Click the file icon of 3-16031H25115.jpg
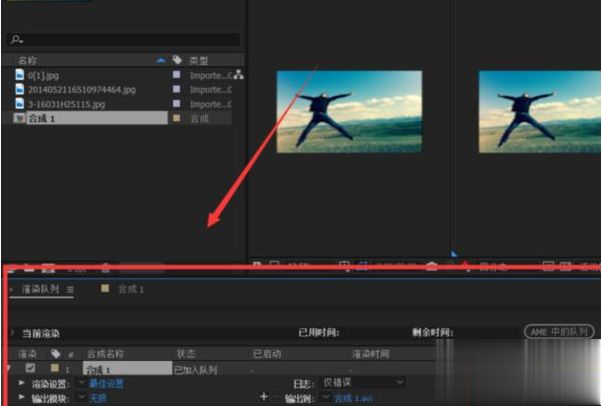This screenshot has height=406, width=602. [20, 103]
